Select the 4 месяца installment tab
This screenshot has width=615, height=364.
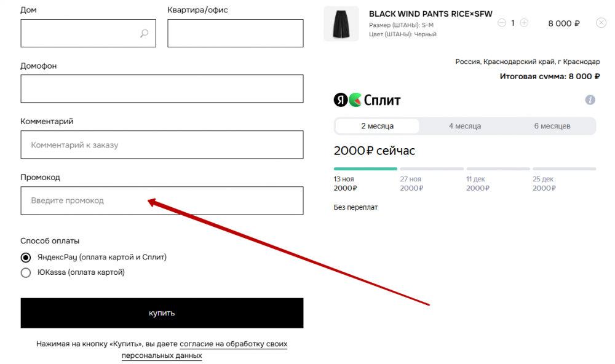[x=464, y=126]
